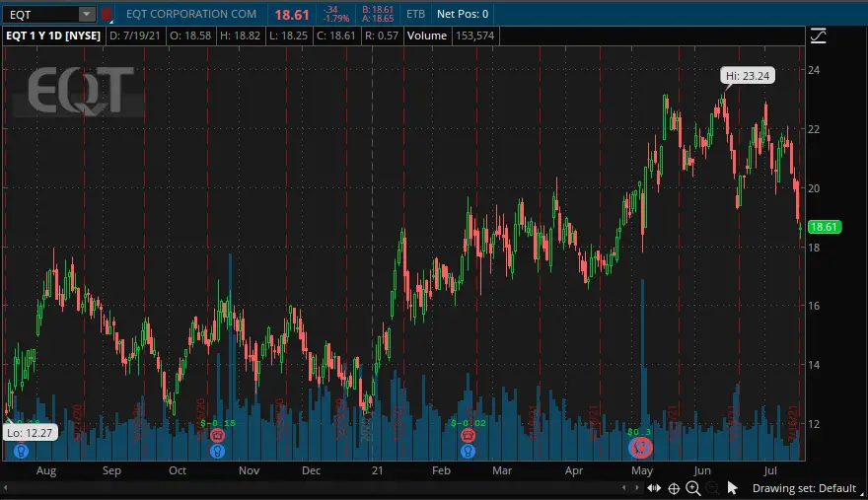Click the A: 18.65 ask value
The width and height of the screenshot is (868, 500).
tap(378, 19)
